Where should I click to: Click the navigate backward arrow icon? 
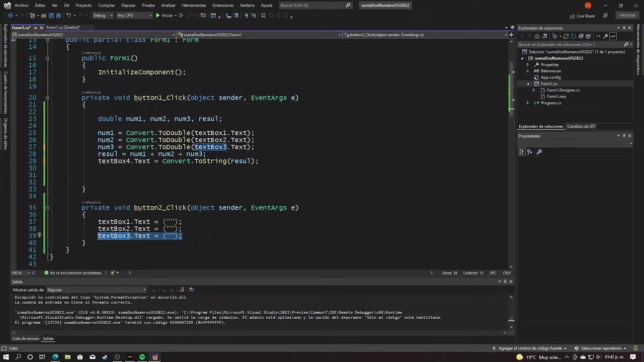point(11,16)
